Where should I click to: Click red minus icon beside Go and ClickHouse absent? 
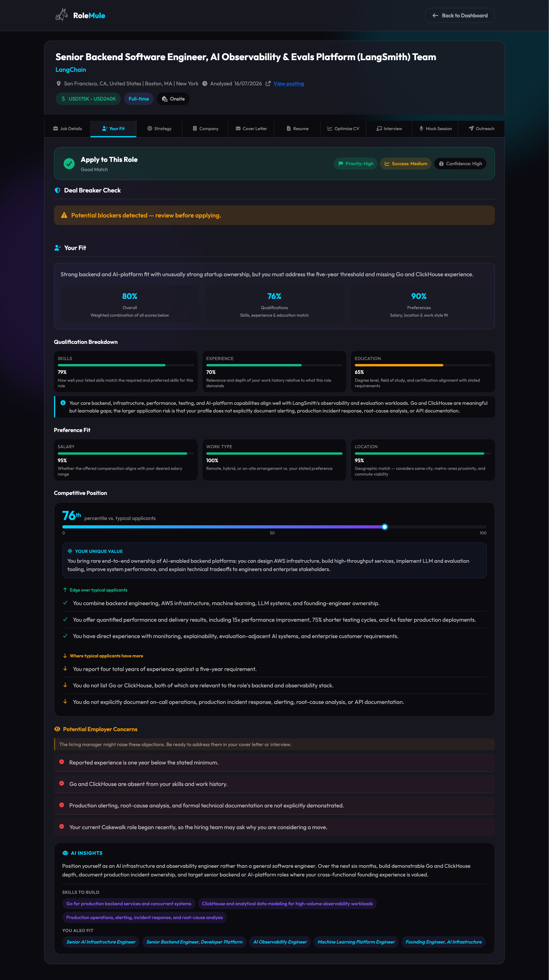(62, 784)
